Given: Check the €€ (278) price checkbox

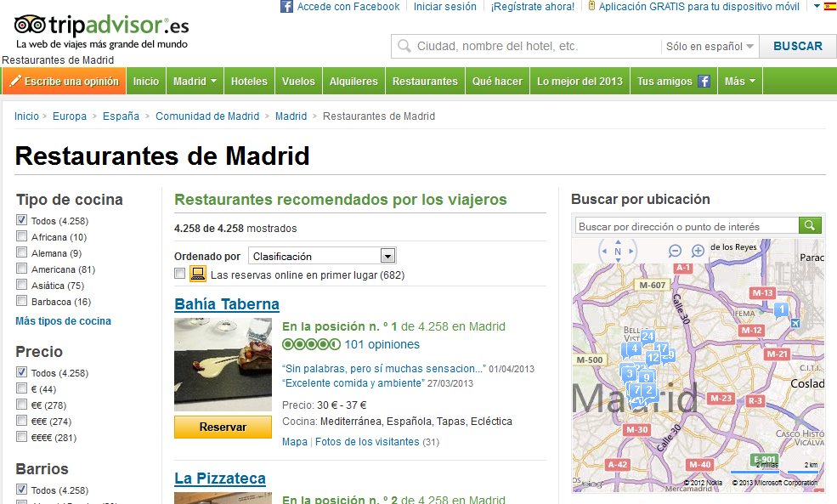Looking at the screenshot, I should tap(21, 405).
